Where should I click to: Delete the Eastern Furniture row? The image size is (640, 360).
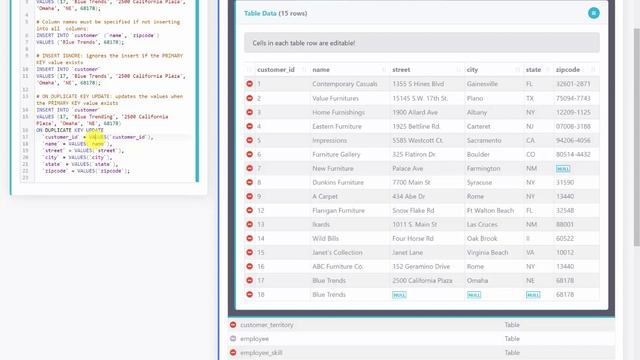249,126
